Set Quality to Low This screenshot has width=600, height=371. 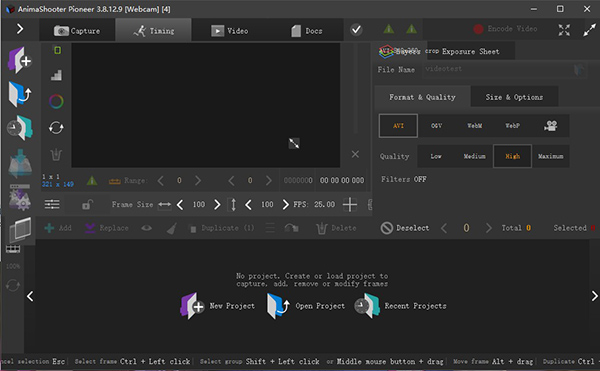[436, 156]
